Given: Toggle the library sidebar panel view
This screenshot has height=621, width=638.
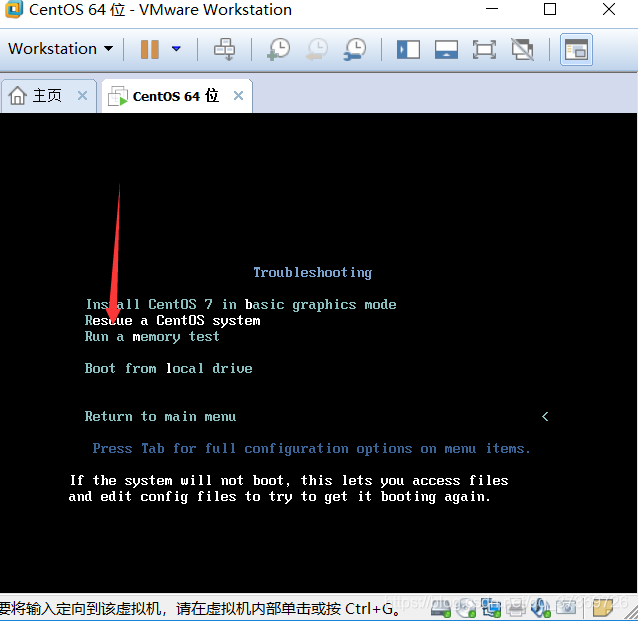Looking at the screenshot, I should click(x=408, y=50).
